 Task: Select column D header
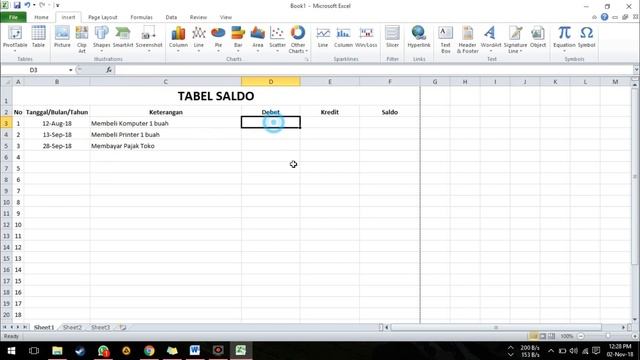(271, 82)
